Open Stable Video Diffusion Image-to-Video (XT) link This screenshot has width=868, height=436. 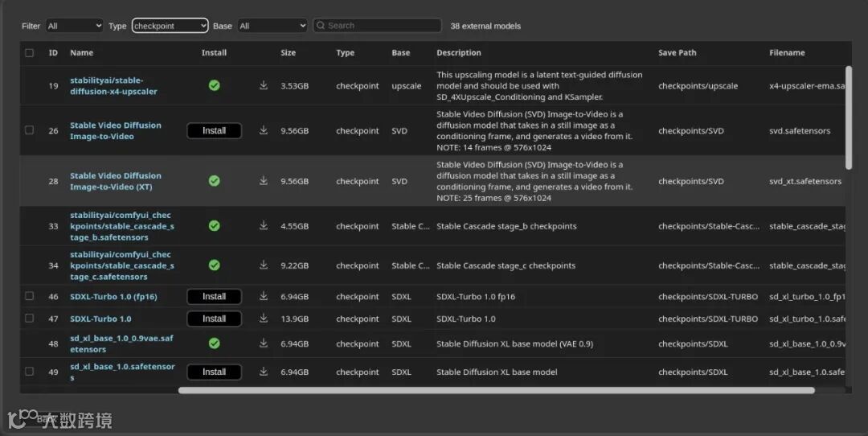116,181
